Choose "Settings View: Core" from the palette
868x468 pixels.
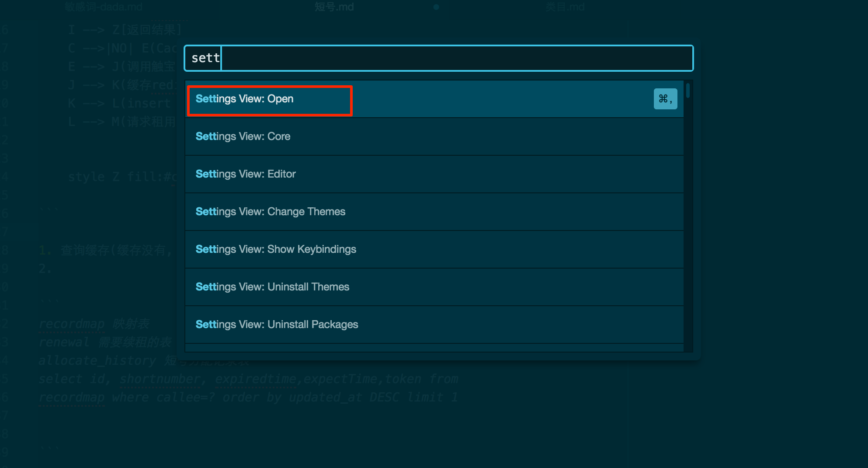coord(434,136)
